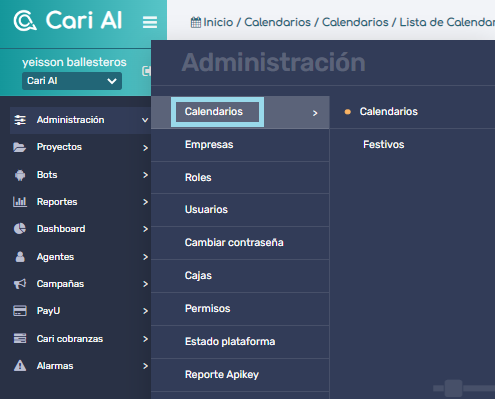Open the Roles menu item
The image size is (495, 399).
[240, 178]
